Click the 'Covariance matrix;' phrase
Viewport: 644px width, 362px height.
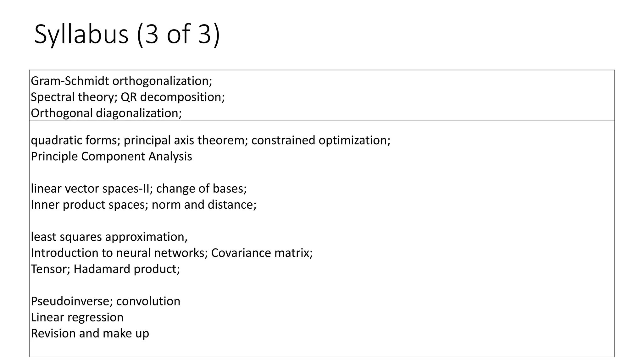pyautogui.click(x=262, y=253)
